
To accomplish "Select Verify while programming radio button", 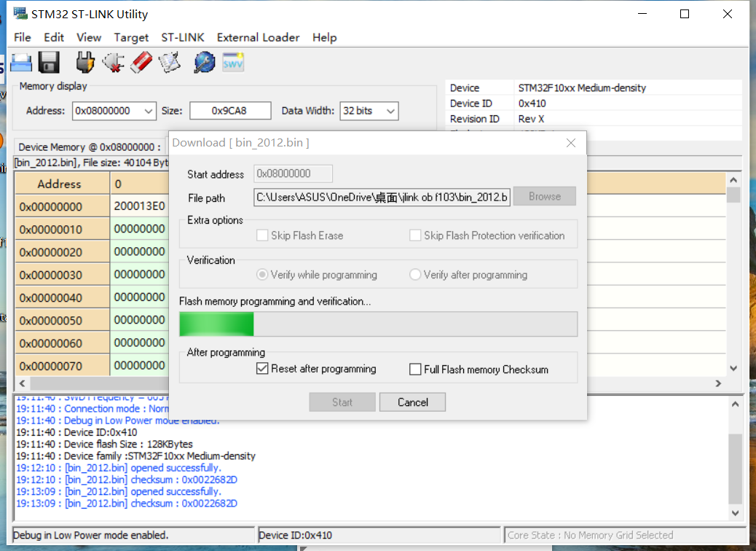I will tap(262, 275).
